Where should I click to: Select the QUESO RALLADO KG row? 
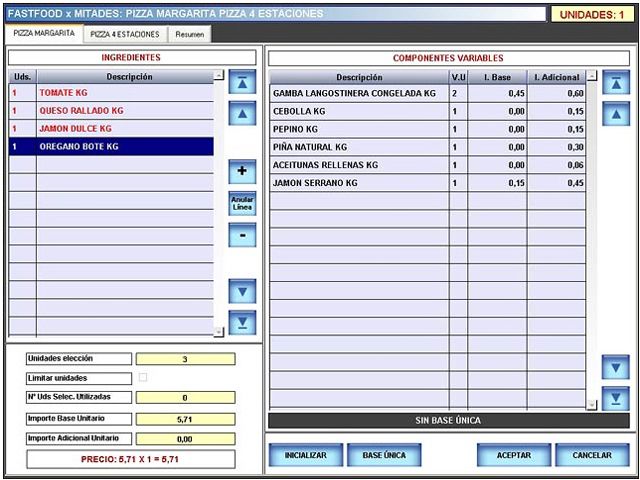111,111
